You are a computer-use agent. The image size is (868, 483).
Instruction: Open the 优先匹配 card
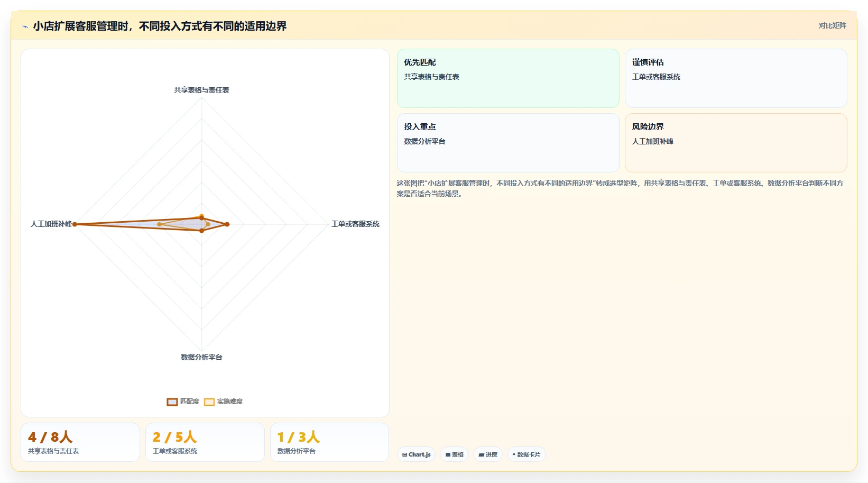pos(508,78)
